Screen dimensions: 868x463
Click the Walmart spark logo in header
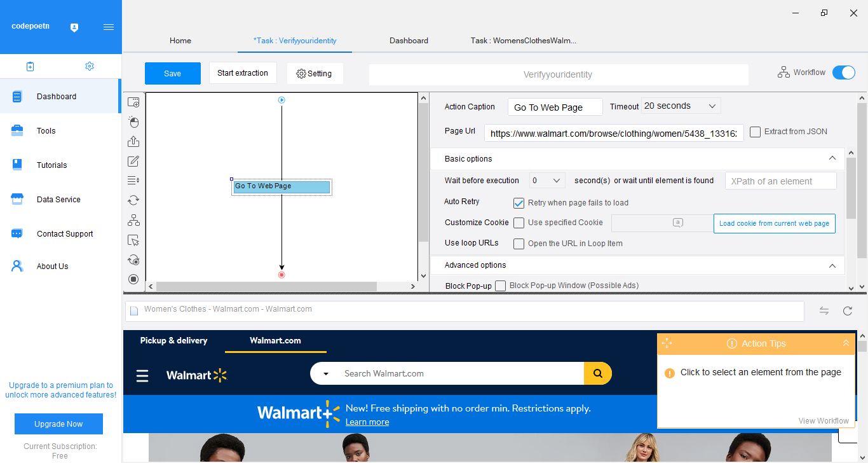[197, 375]
